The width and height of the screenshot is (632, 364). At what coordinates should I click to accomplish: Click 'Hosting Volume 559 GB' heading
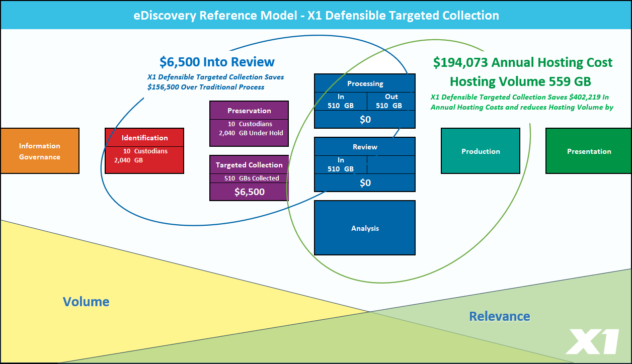click(520, 81)
